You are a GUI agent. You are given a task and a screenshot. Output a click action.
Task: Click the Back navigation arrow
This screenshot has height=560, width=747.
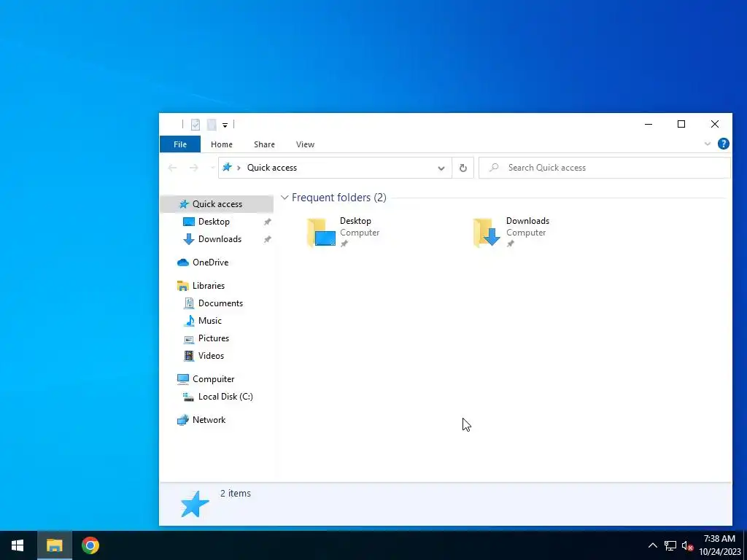[172, 168]
